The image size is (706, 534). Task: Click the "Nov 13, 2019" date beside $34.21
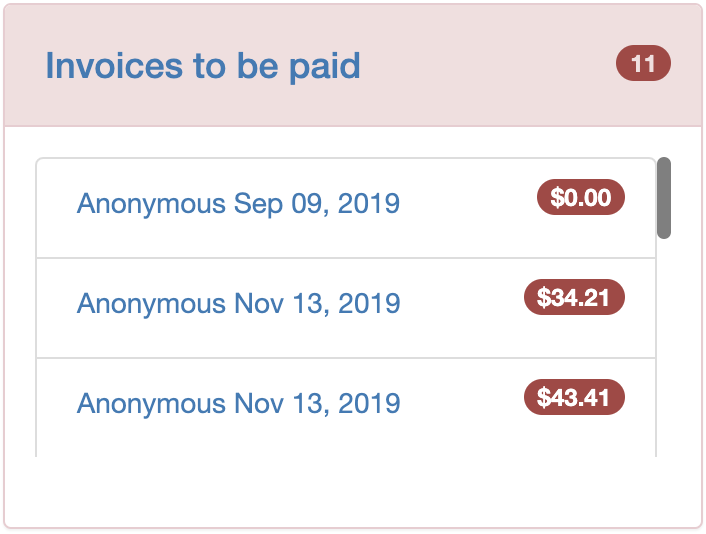pyautogui.click(x=317, y=303)
